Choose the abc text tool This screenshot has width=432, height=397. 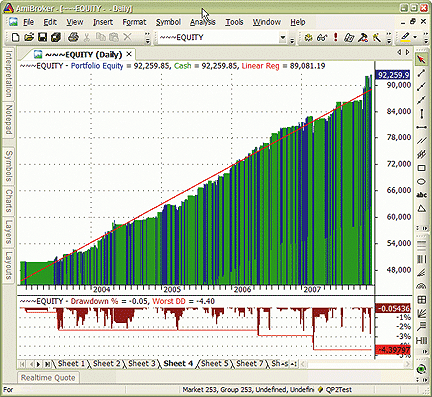pos(421,195)
